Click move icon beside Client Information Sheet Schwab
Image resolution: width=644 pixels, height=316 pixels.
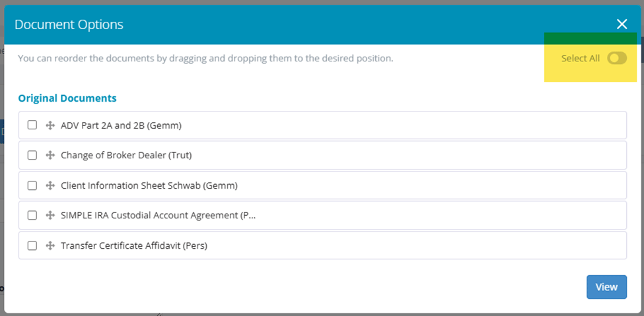(x=50, y=185)
